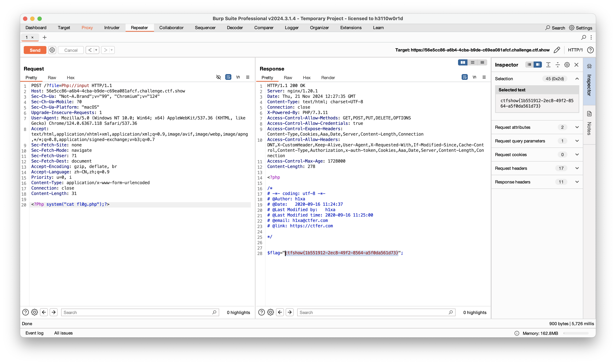Expand Request headers section

577,168
